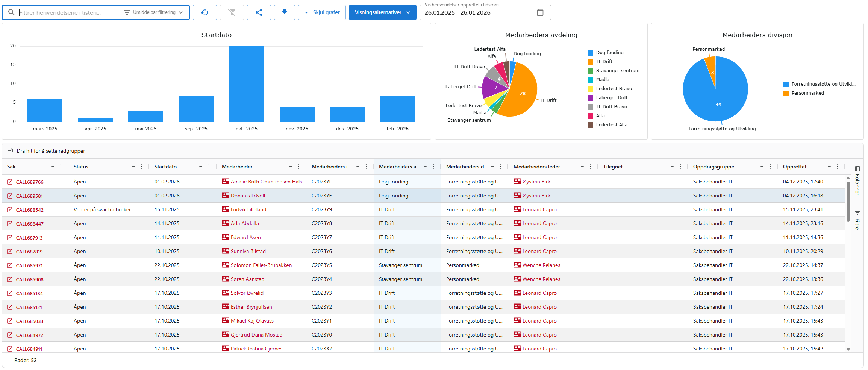Viewport: 868px width, 370px height.
Task: Download the list data
Action: [285, 12]
